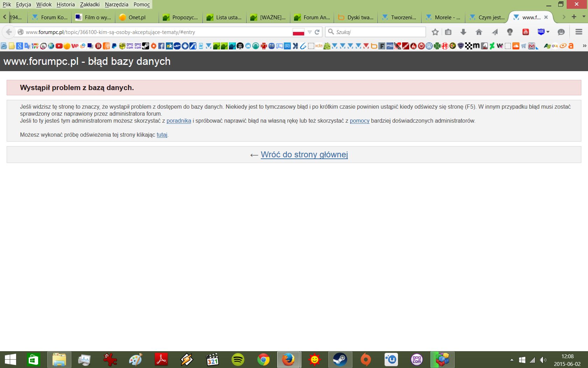Launch Google Chrome from the taskbar

[263, 360]
